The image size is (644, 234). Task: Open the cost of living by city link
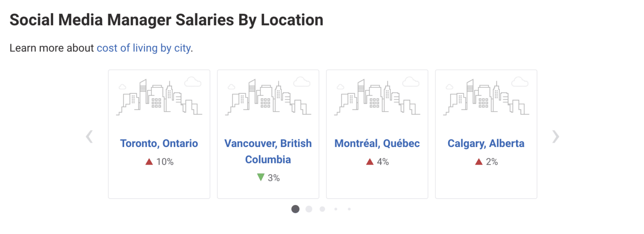[143, 48]
